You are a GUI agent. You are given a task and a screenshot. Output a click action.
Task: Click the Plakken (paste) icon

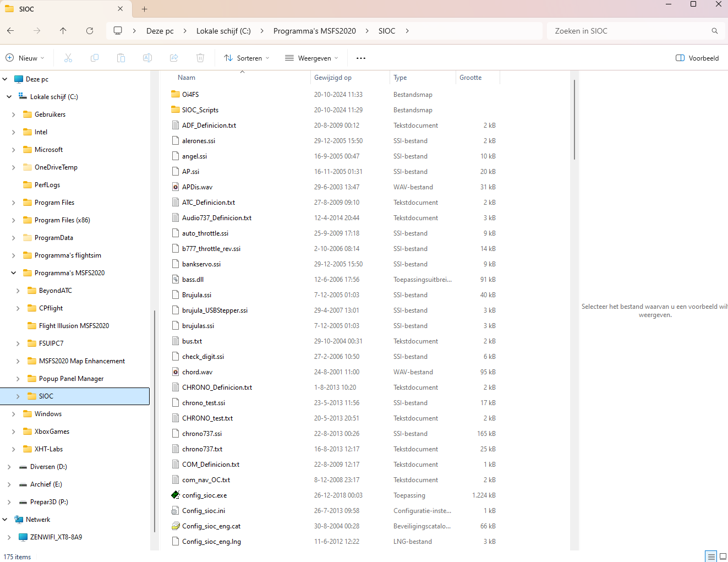point(121,57)
